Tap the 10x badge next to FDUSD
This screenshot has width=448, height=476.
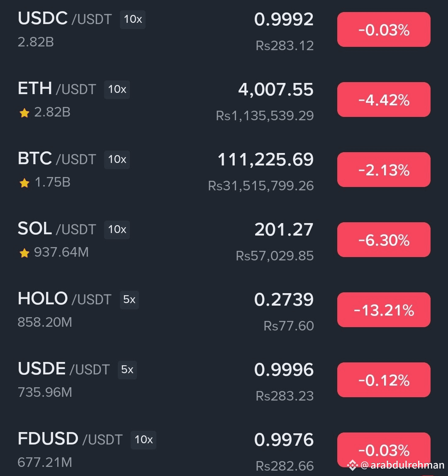(144, 440)
